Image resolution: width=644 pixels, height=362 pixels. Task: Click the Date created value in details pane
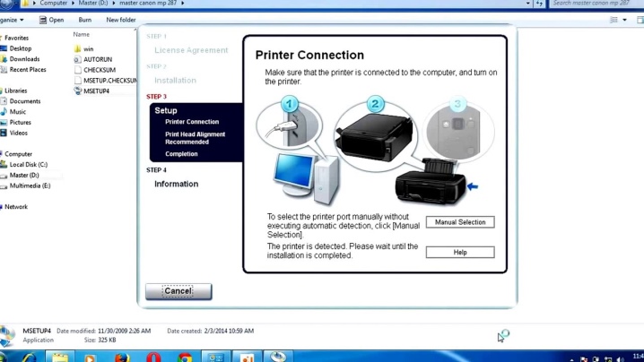[229, 331]
